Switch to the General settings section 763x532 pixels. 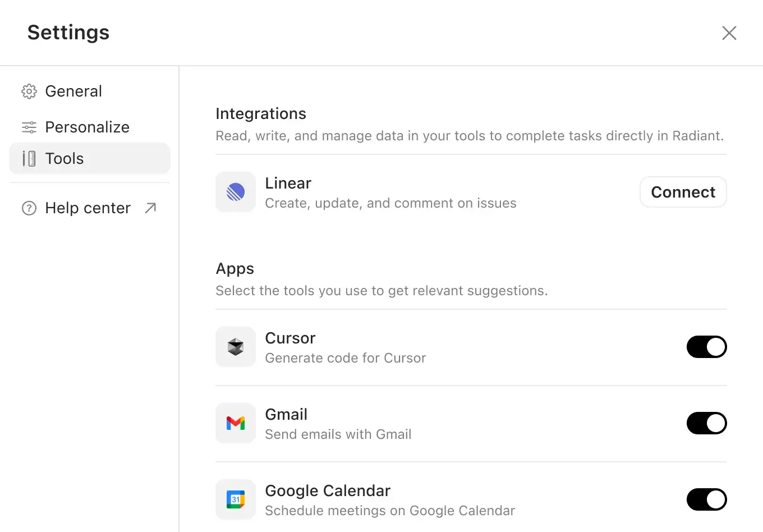pyautogui.click(x=73, y=91)
